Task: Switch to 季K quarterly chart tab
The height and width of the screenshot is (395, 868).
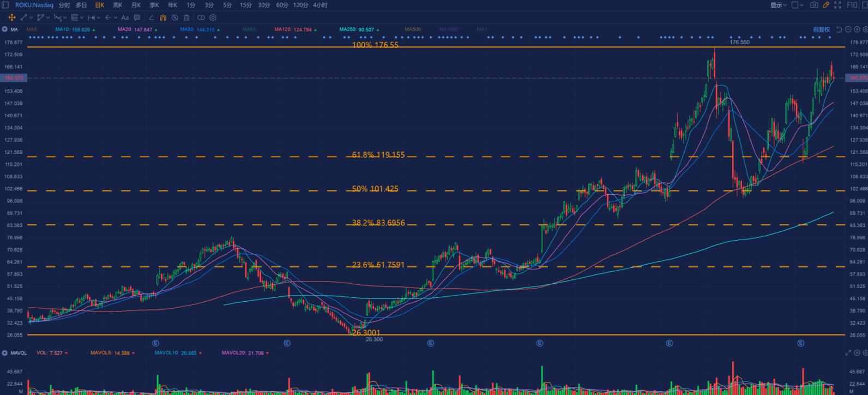Action: (x=154, y=5)
